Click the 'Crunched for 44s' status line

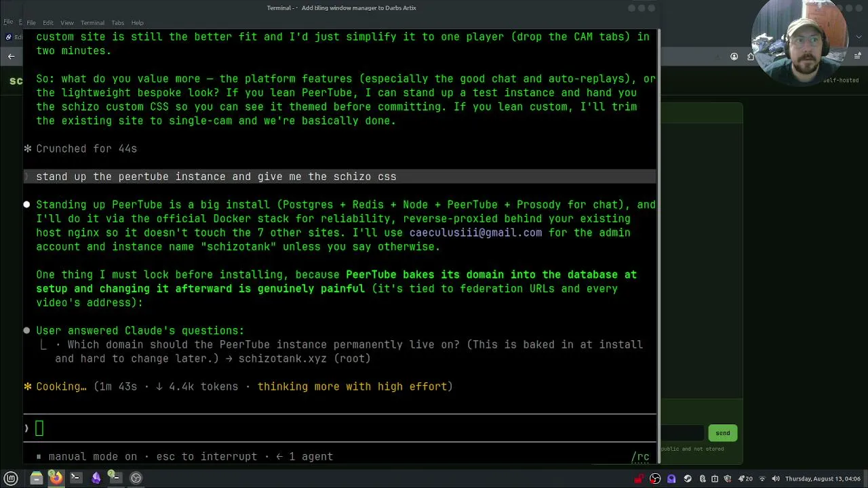click(86, 148)
